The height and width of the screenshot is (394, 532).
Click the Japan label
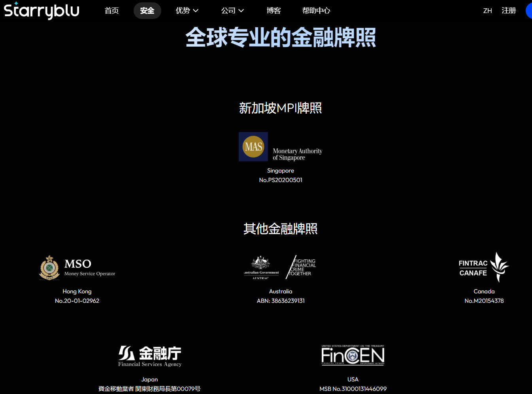150,379
